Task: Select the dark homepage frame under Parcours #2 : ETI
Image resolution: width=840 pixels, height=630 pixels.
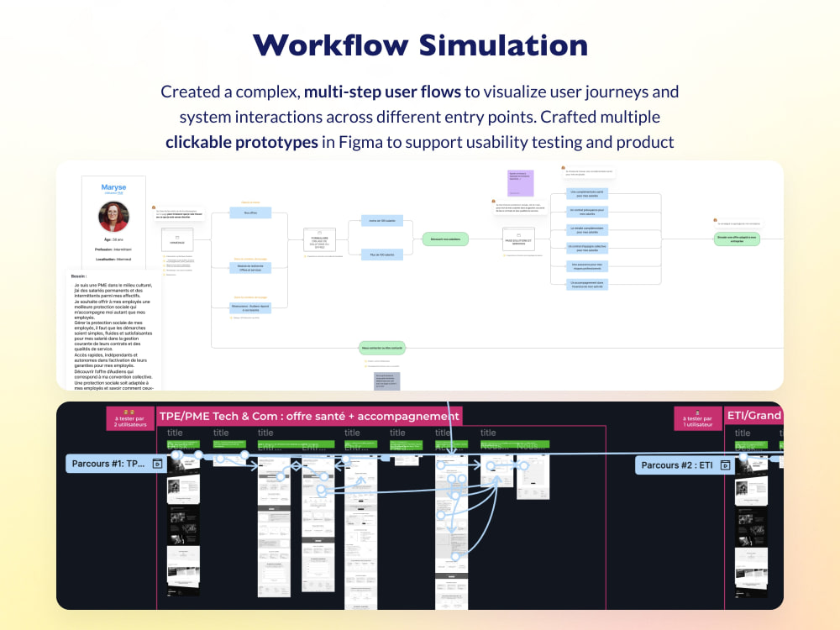Action: (x=751, y=528)
